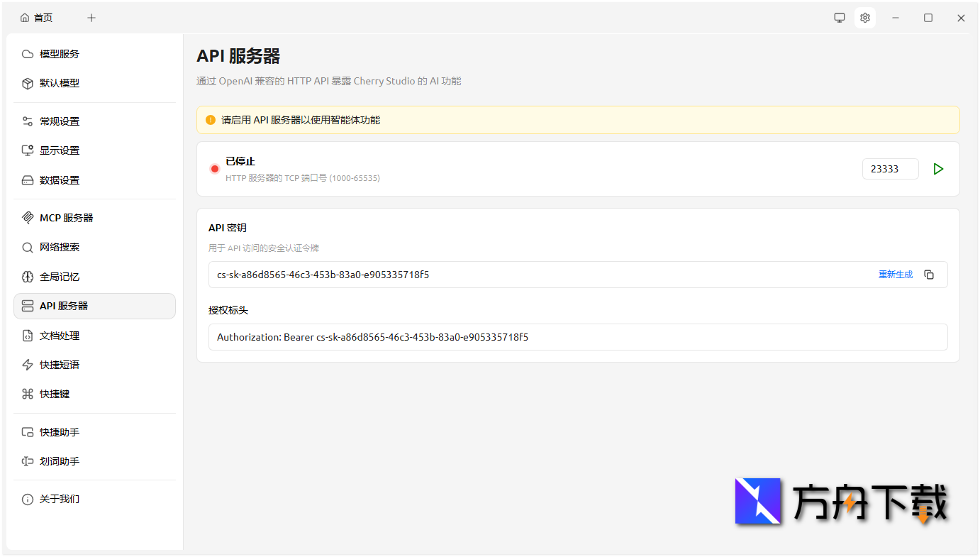Select the Authorization header text field
Viewport: 980px width, 557px height.
coord(577,337)
